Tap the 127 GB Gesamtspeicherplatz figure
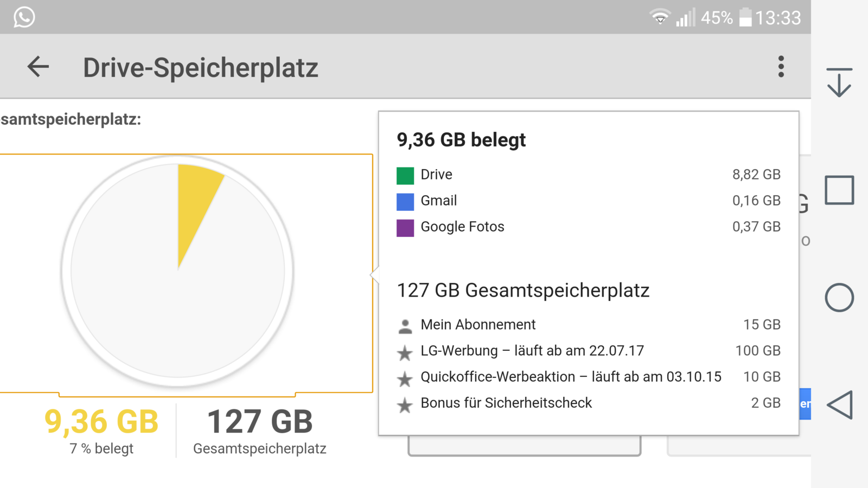 pyautogui.click(x=260, y=422)
